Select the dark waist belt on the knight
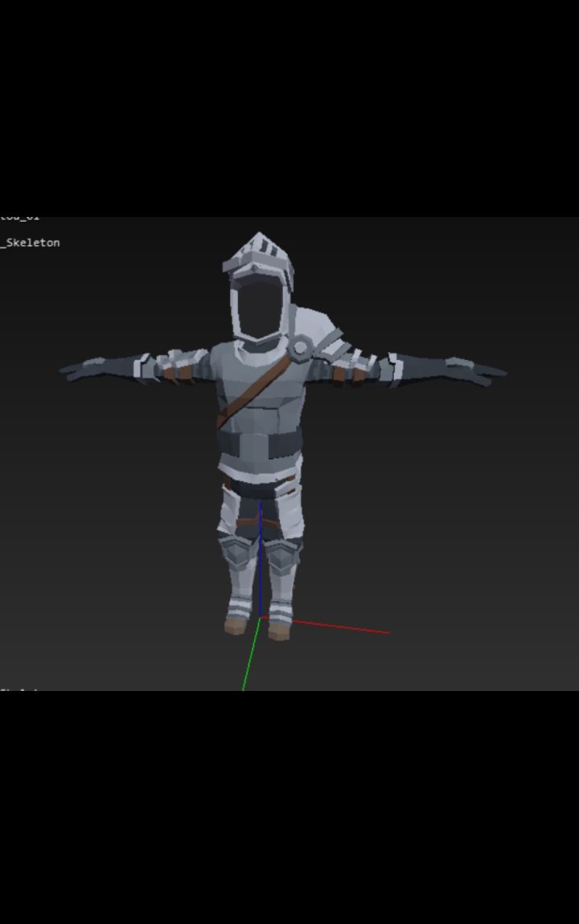This screenshot has width=579, height=924. pyautogui.click(x=260, y=444)
